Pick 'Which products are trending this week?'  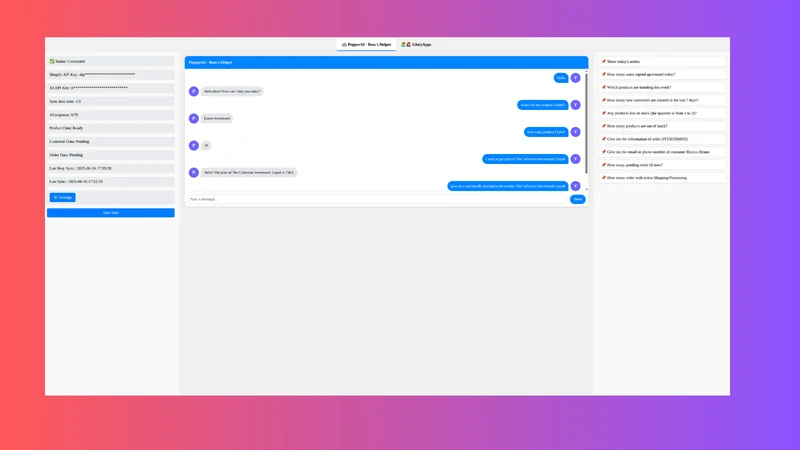(x=662, y=87)
